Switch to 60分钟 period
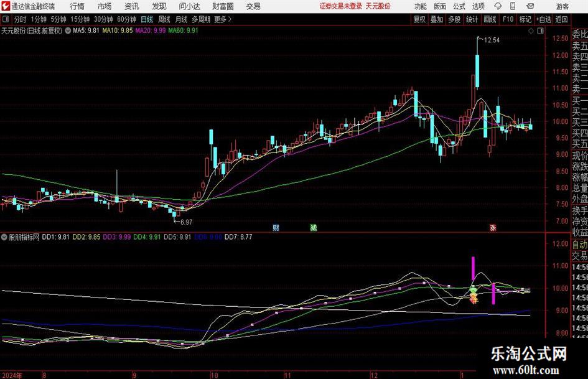Image resolution: width=588 pixels, height=379 pixels. (126, 19)
